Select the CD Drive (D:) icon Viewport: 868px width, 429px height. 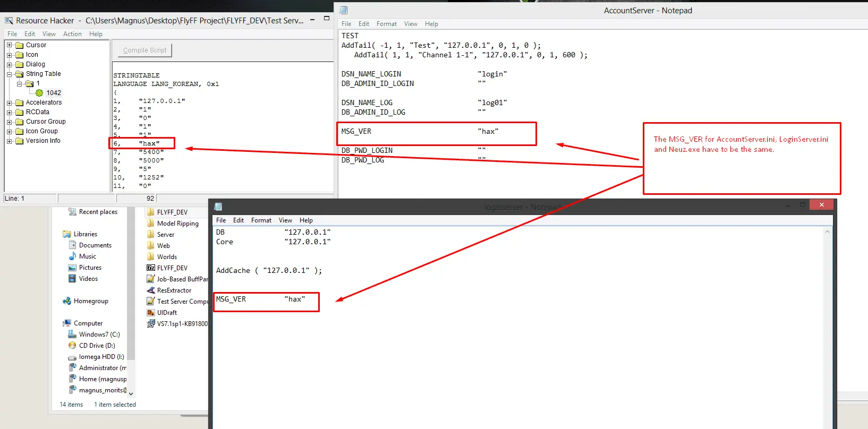[x=72, y=346]
